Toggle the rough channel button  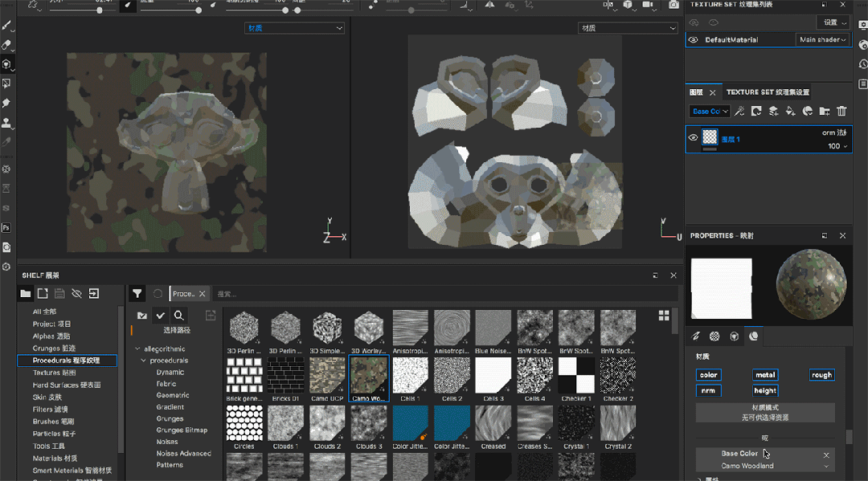[x=822, y=375]
